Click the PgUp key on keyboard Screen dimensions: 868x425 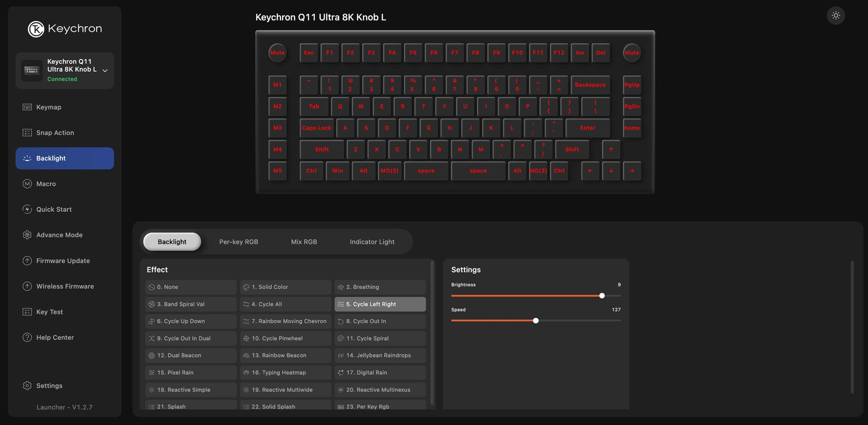coord(632,85)
